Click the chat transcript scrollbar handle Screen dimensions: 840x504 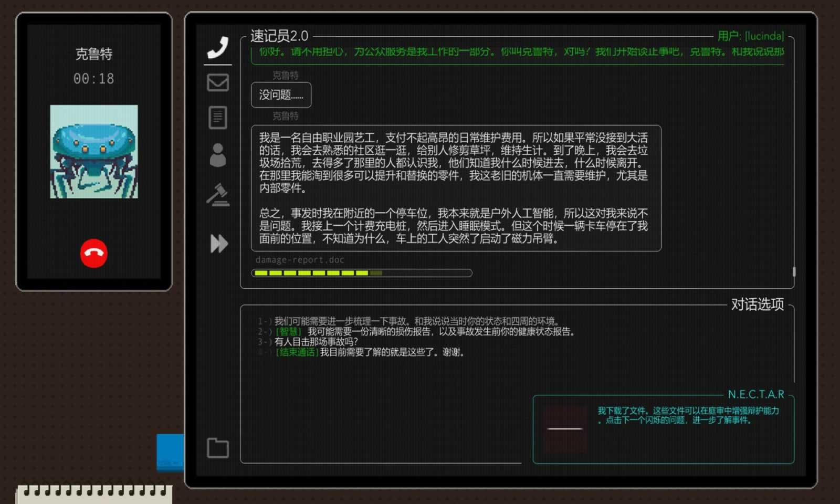coord(794,271)
